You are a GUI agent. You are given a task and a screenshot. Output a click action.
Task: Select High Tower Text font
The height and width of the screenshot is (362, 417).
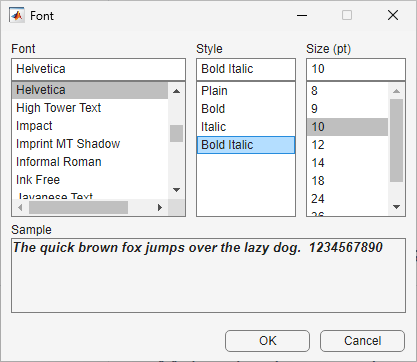[x=90, y=108]
